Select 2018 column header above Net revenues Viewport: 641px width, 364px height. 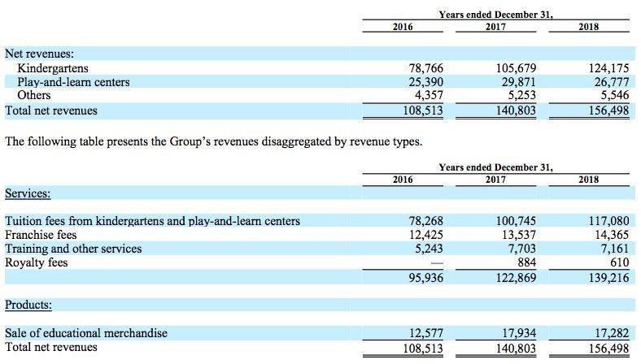tap(589, 27)
